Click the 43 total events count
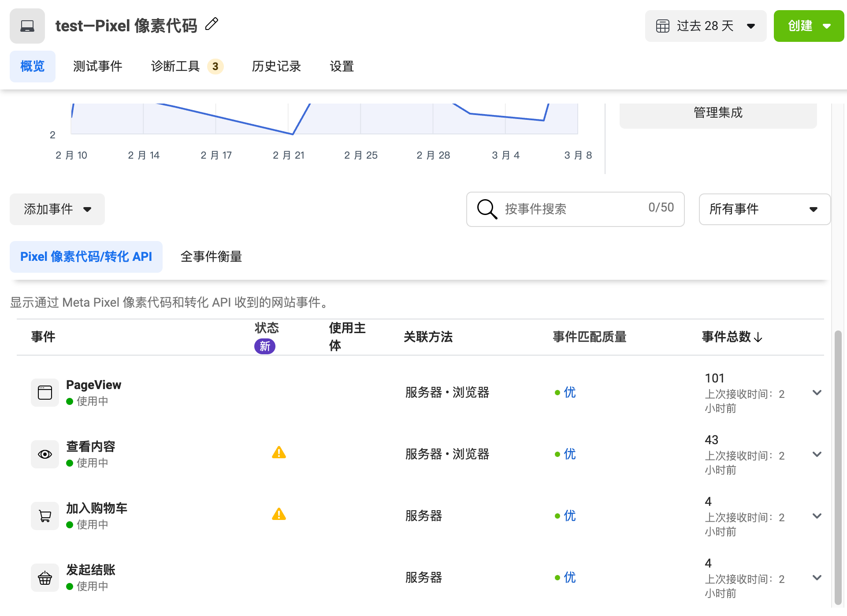The height and width of the screenshot is (616, 847). 711,440
